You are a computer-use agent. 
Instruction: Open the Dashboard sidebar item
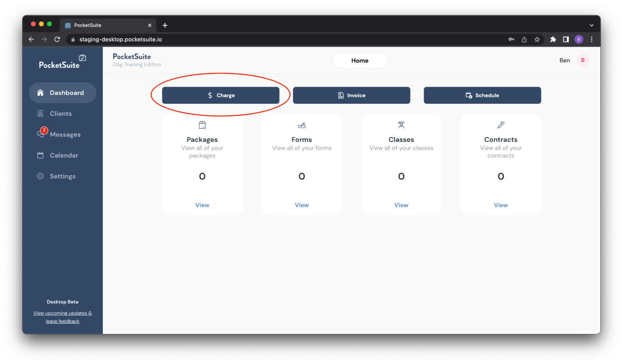[x=62, y=93]
